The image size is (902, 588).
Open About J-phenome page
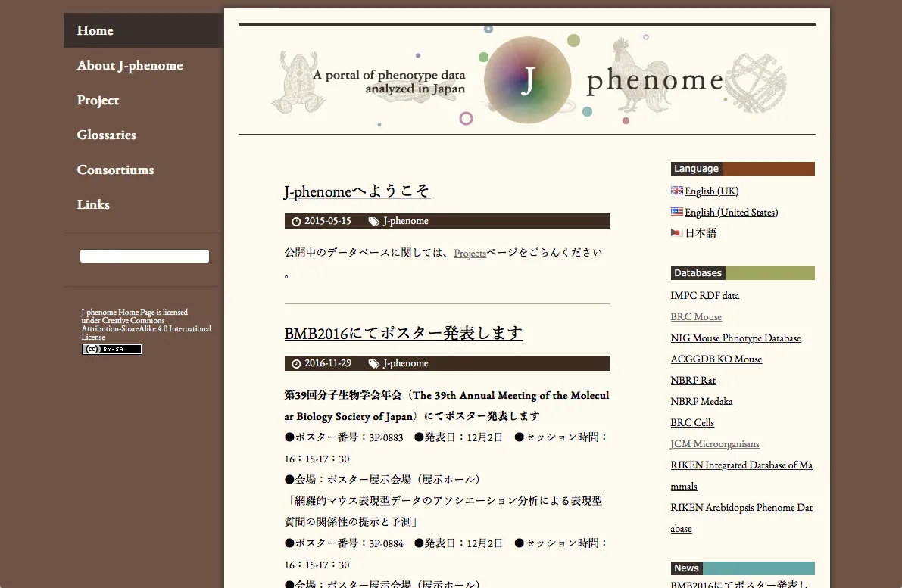pos(130,66)
